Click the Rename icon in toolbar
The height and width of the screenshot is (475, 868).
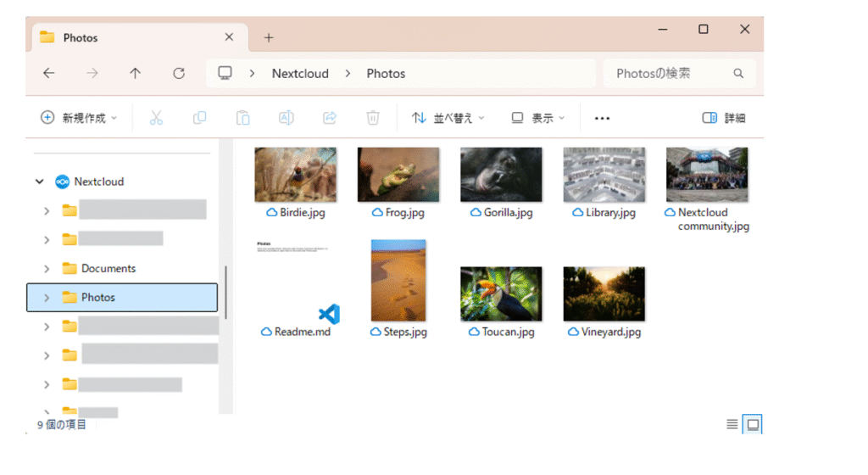tap(287, 118)
